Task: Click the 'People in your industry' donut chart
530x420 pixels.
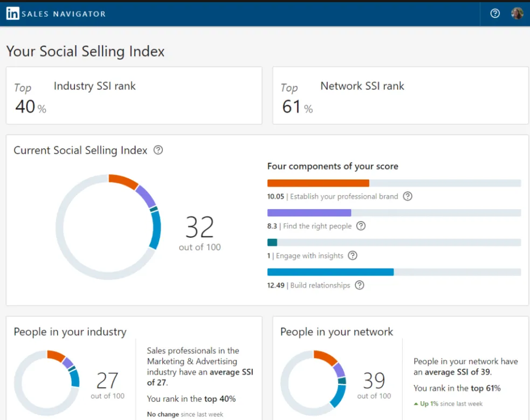Action: (47, 382)
